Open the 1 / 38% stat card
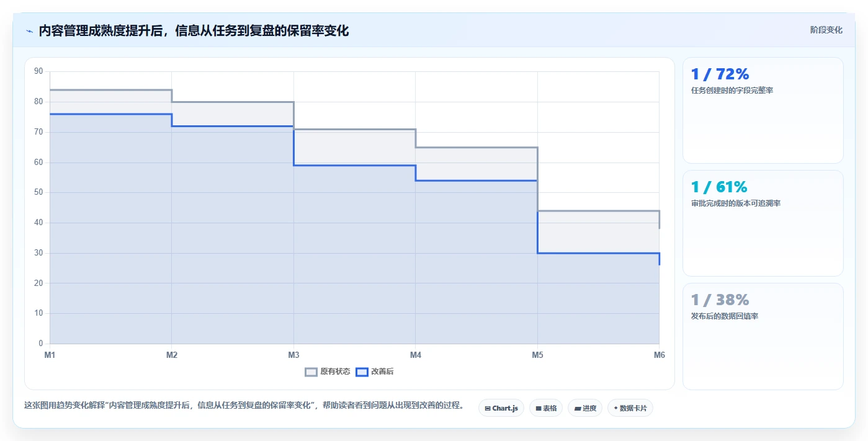This screenshot has height=441, width=868. (763, 336)
